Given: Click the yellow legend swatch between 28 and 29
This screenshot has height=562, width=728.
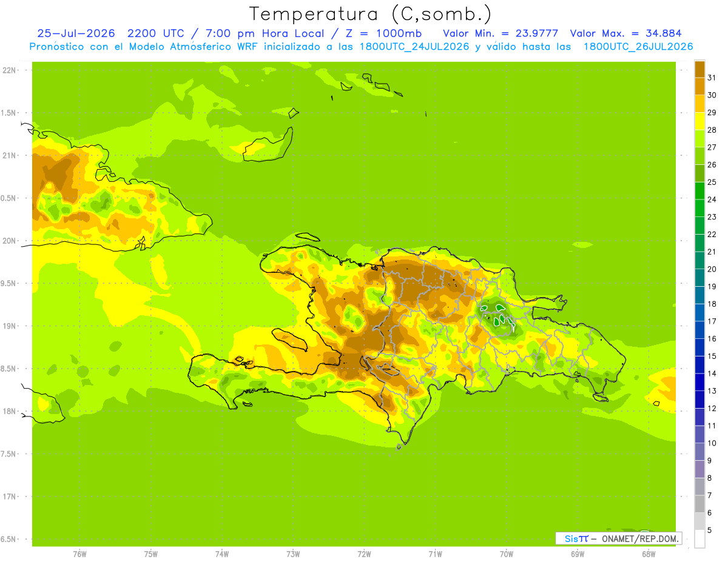Looking at the screenshot, I should pyautogui.click(x=699, y=121).
